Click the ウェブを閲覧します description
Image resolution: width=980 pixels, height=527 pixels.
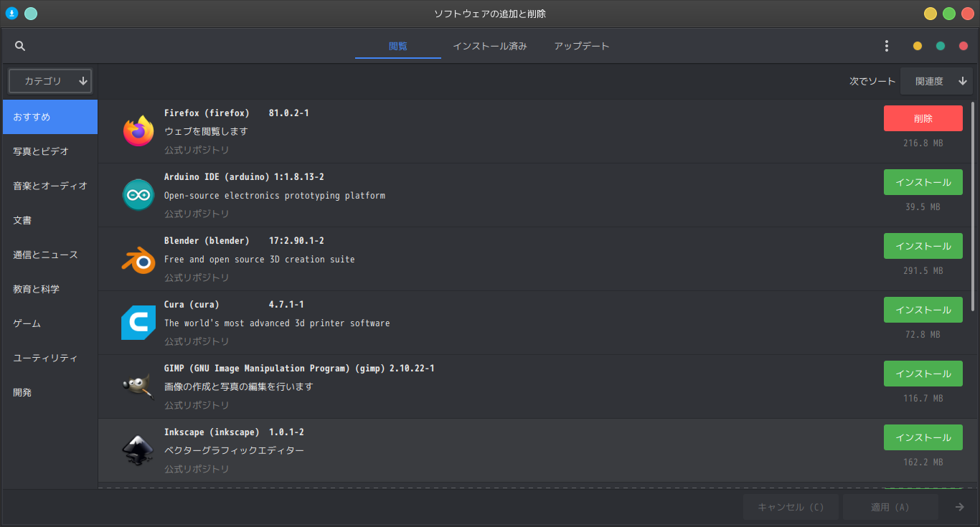tap(206, 131)
